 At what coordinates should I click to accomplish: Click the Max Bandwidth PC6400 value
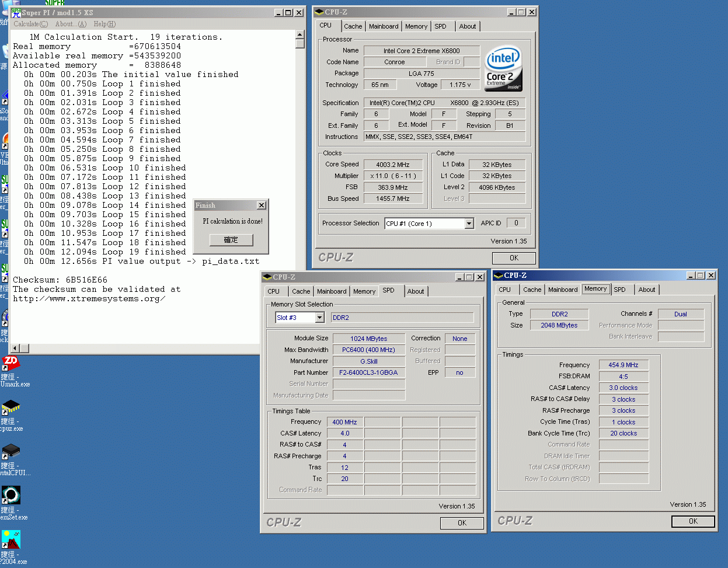(x=368, y=350)
